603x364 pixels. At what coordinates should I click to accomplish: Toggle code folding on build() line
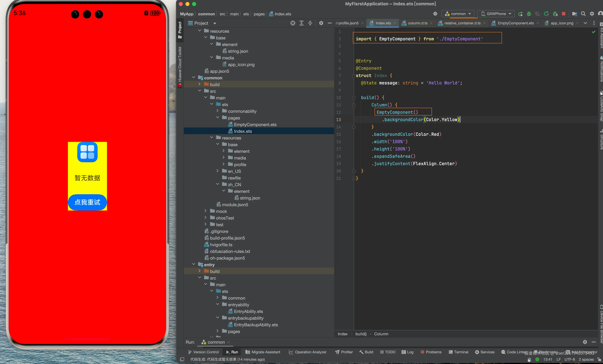[354, 98]
